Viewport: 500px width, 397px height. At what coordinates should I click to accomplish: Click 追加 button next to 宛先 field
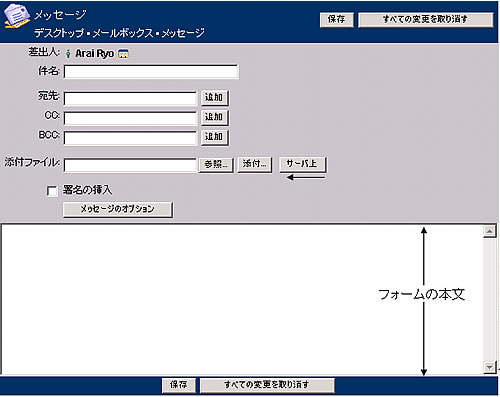[x=215, y=98]
